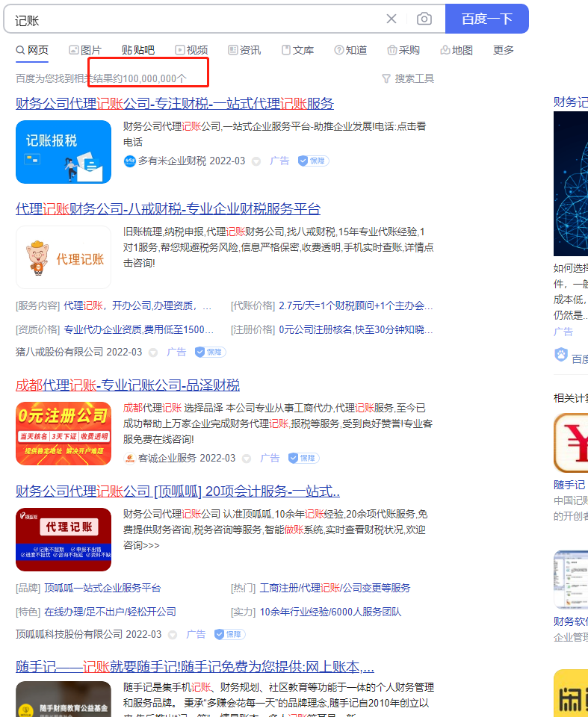
Task: Open image search via the camera icon
Action: [x=424, y=19]
